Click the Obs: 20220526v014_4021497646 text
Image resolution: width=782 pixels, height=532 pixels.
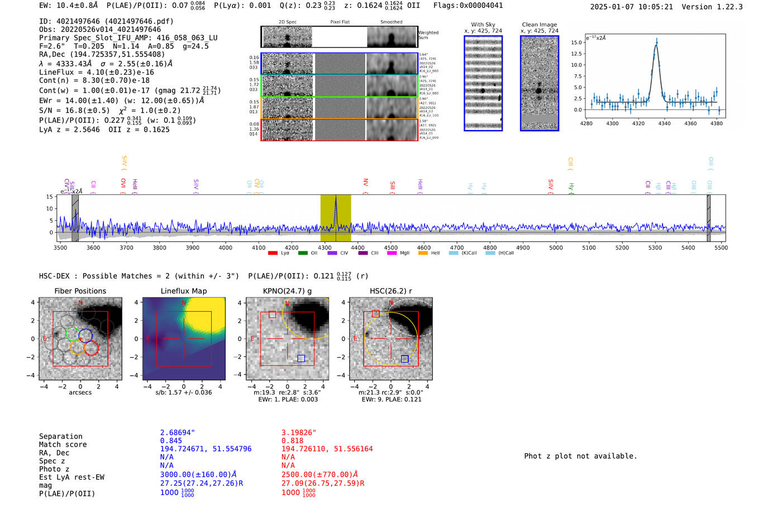tap(100, 30)
